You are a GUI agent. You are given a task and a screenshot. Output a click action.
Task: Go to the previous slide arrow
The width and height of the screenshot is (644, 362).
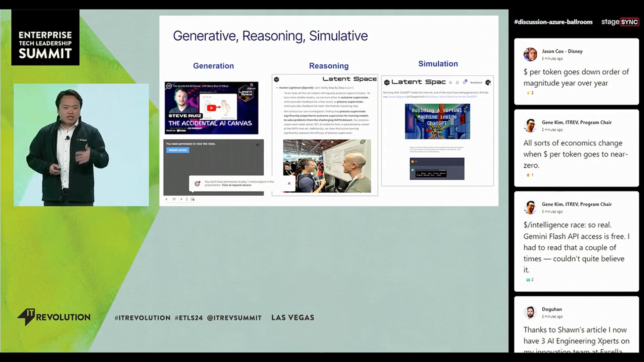[166, 199]
